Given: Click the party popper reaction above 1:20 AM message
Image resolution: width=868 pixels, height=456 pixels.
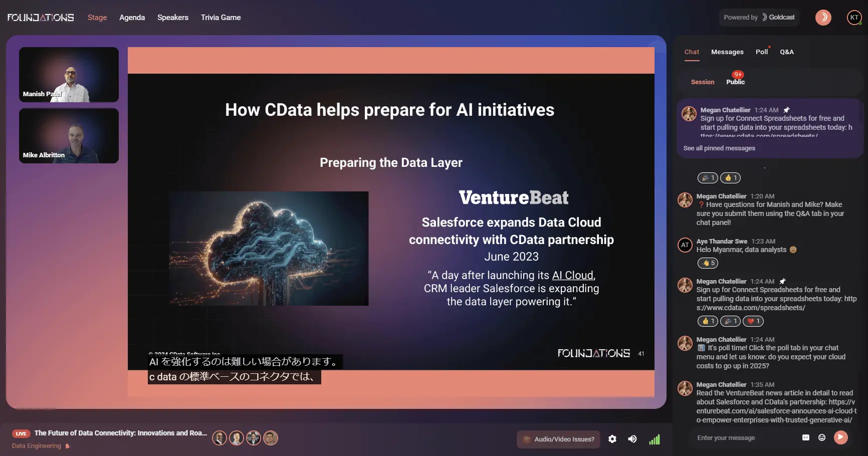Looking at the screenshot, I should pyautogui.click(x=708, y=178).
